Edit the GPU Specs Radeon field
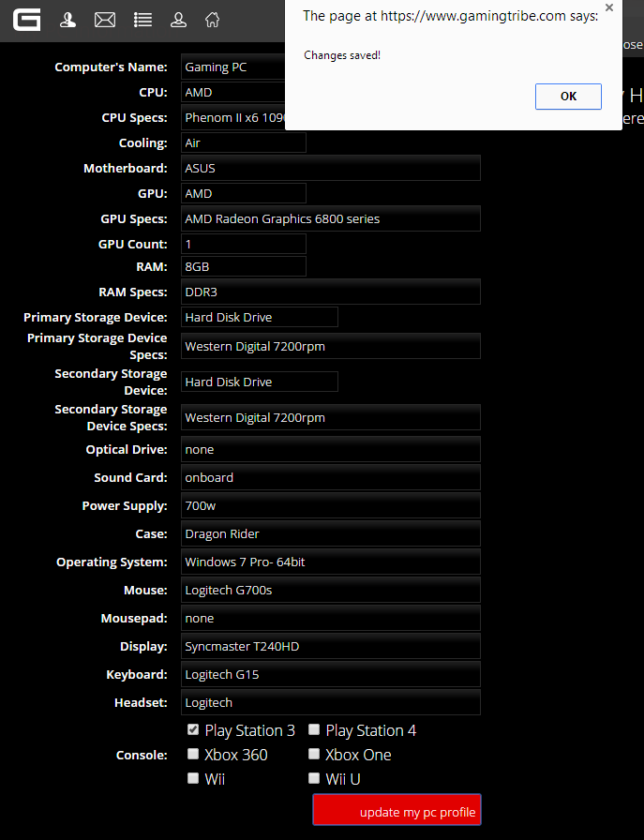 tap(331, 218)
